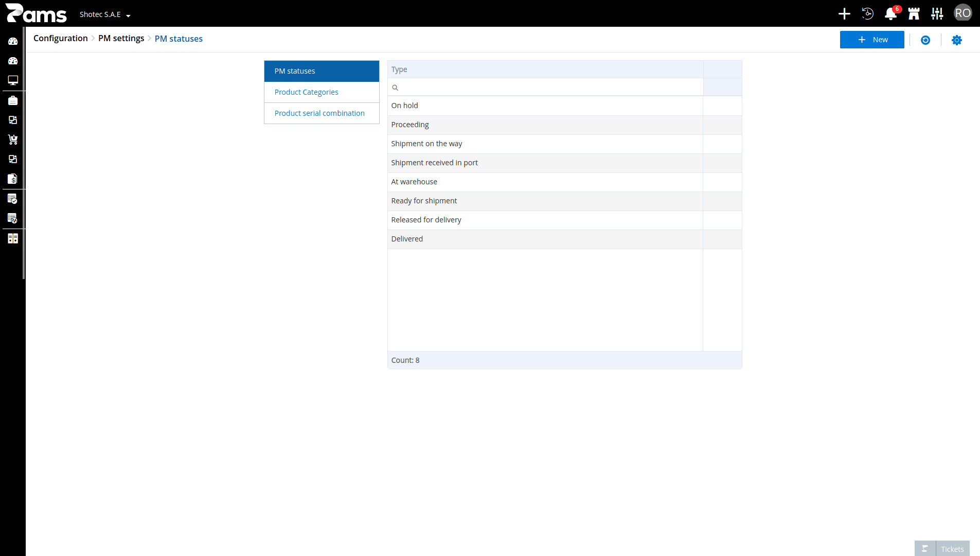980x556 pixels.
Task: Click the blue refresh icon beside New
Action: pos(925,40)
